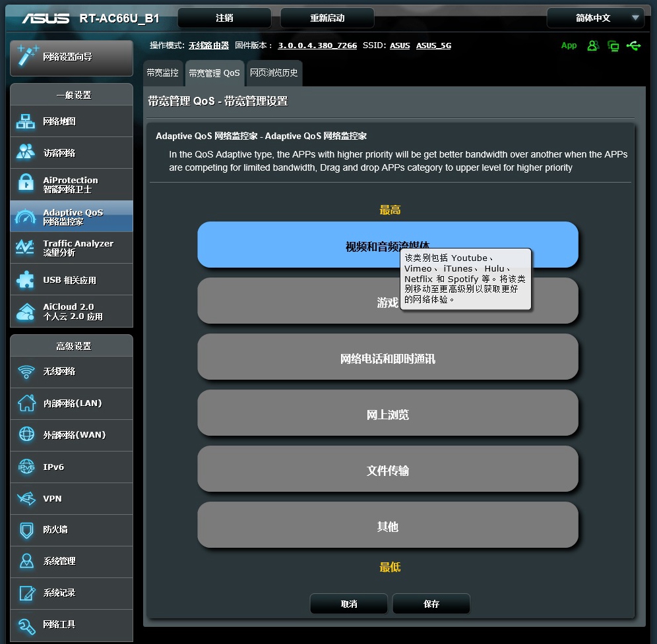This screenshot has height=644, width=657.
Task: Click the ASUS_5G SSID link
Action: coord(433,45)
